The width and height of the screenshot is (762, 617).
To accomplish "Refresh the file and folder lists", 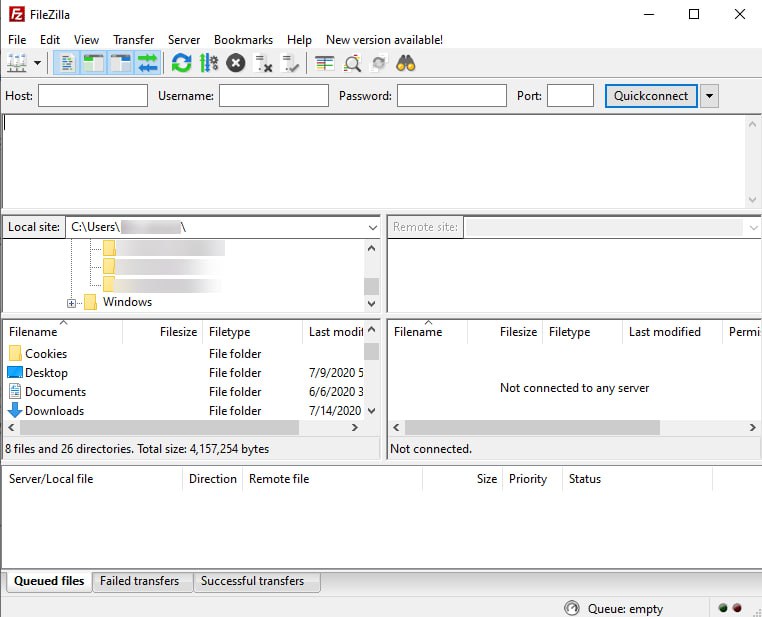I will click(181, 63).
